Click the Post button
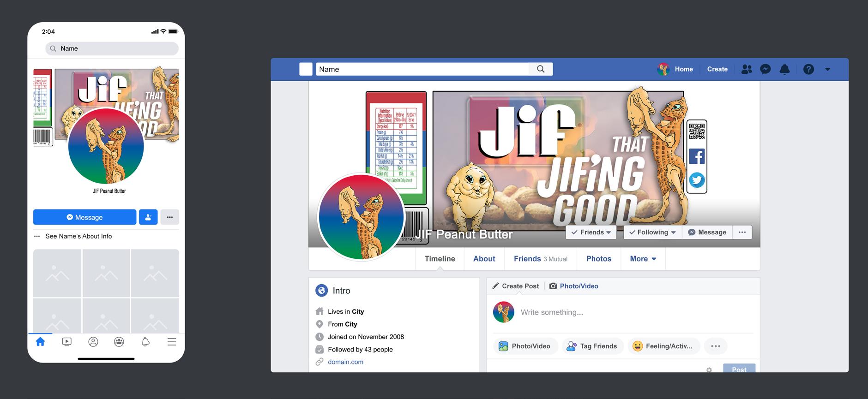The height and width of the screenshot is (399, 868). 739,368
